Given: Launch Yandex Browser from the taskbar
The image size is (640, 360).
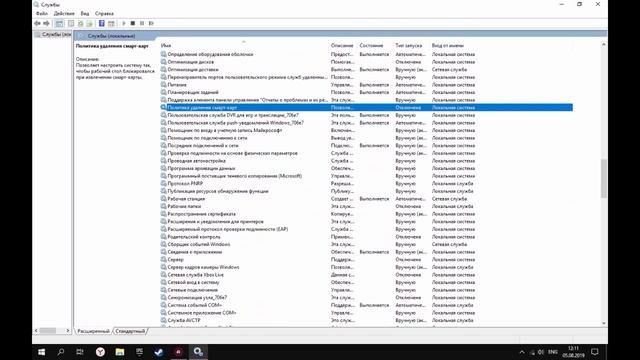Looking at the screenshot, I should (100, 352).
